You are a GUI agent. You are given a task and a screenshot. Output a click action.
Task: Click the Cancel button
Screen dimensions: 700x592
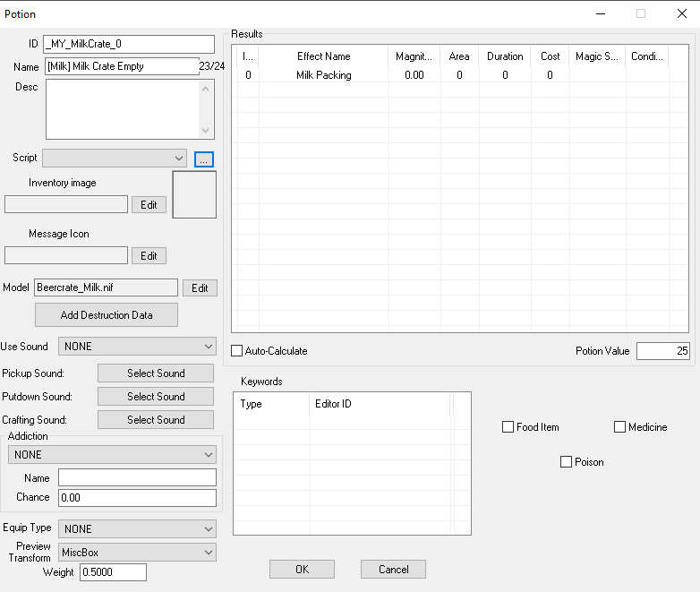(393, 570)
